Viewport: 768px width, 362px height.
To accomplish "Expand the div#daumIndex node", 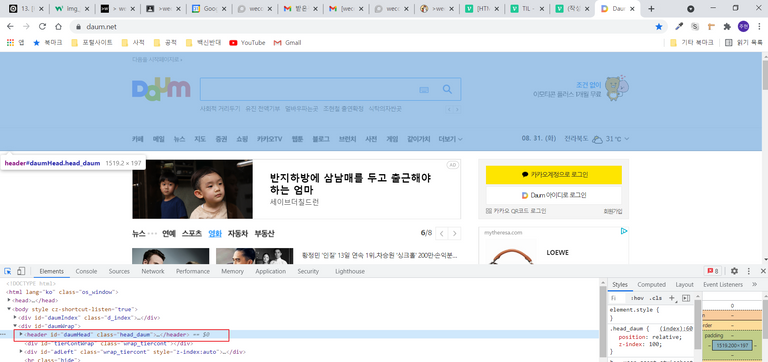I will point(15,317).
